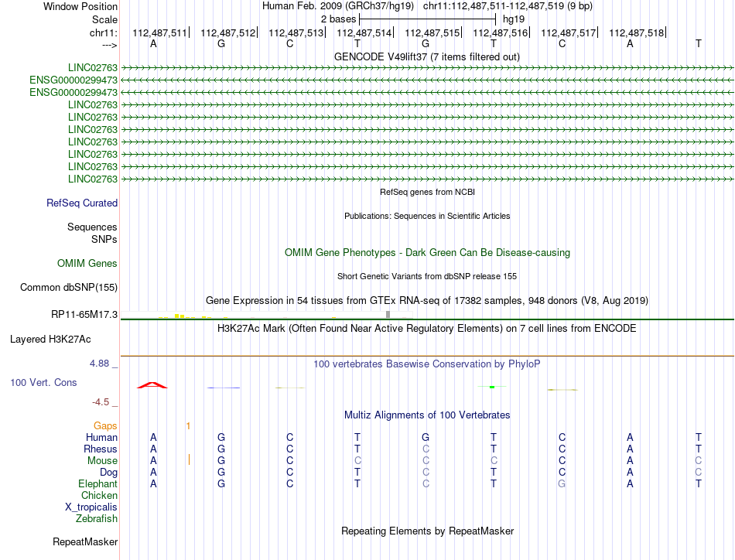Image resolution: width=735 pixels, height=560 pixels.
Task: Click the OMIM Genes track label
Action: click(87, 263)
